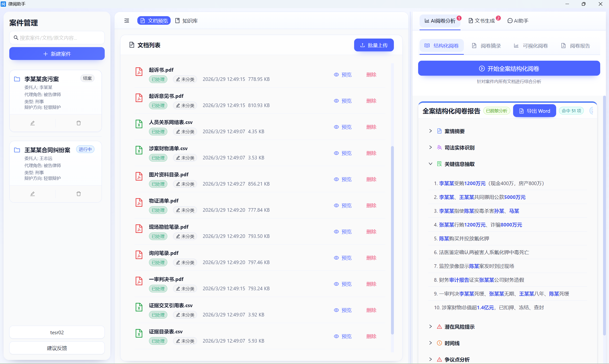Click the document list header icon
Image resolution: width=609 pixels, height=364 pixels.
coord(132,45)
